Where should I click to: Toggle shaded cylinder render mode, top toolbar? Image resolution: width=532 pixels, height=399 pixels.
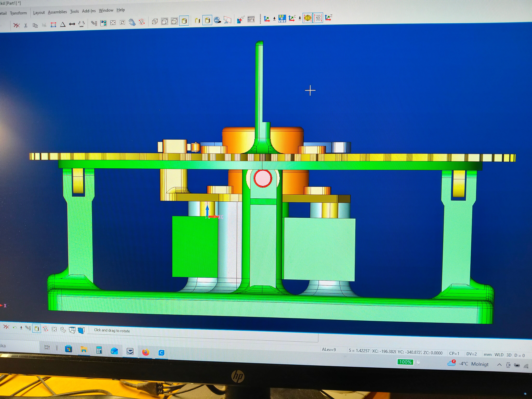click(184, 21)
